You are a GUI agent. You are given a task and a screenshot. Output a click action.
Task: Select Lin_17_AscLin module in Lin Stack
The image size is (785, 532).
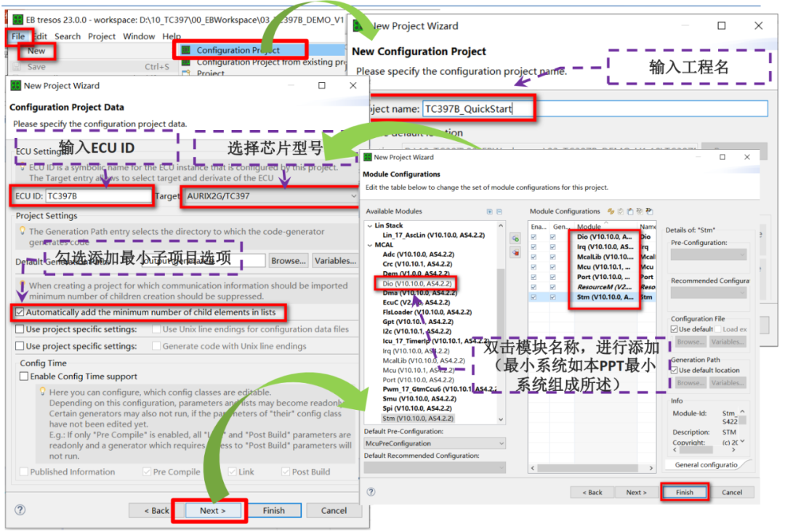[433, 235]
